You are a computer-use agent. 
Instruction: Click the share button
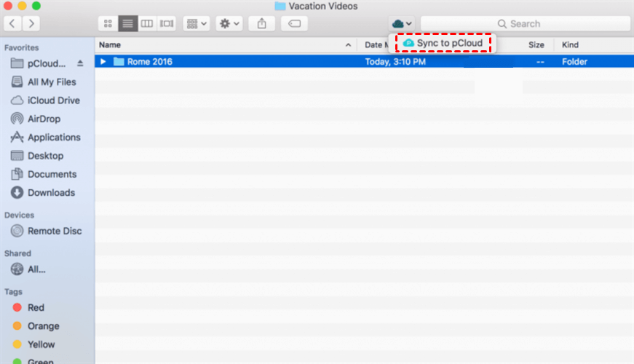click(261, 24)
